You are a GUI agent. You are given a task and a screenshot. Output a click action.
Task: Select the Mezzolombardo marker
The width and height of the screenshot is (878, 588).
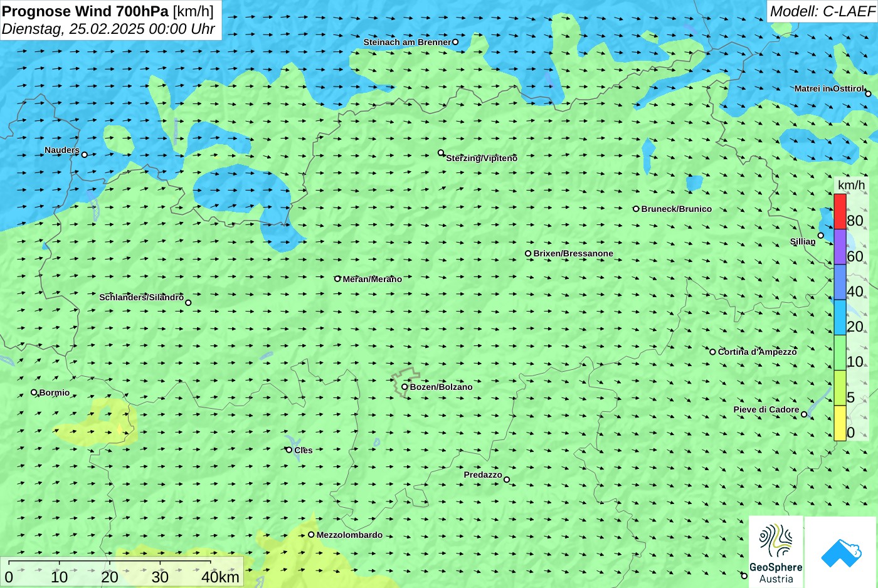(x=311, y=535)
